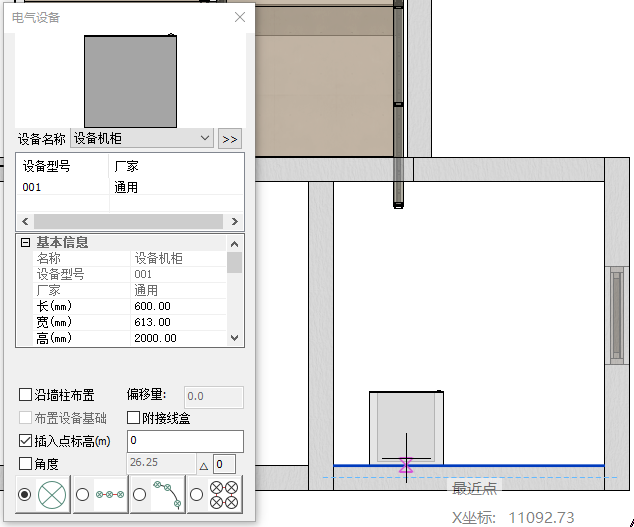This screenshot has width=634, height=527.
Task: Choose the grid placement radio button
Action: [x=197, y=494]
